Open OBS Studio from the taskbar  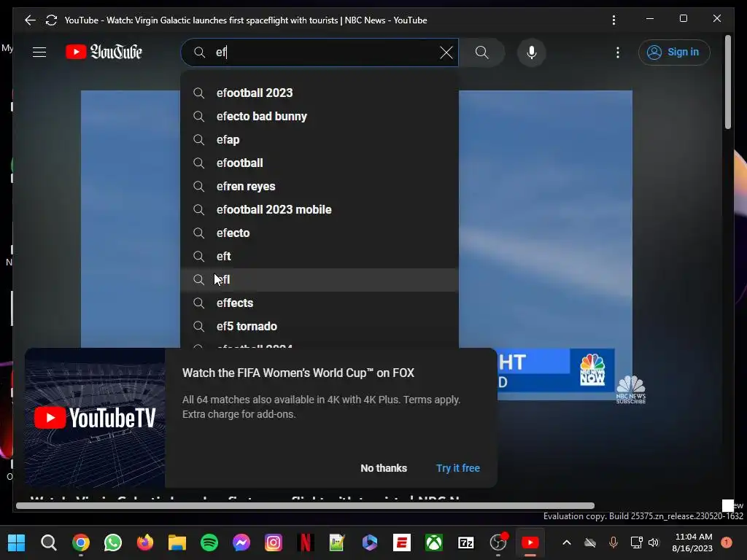click(x=498, y=542)
